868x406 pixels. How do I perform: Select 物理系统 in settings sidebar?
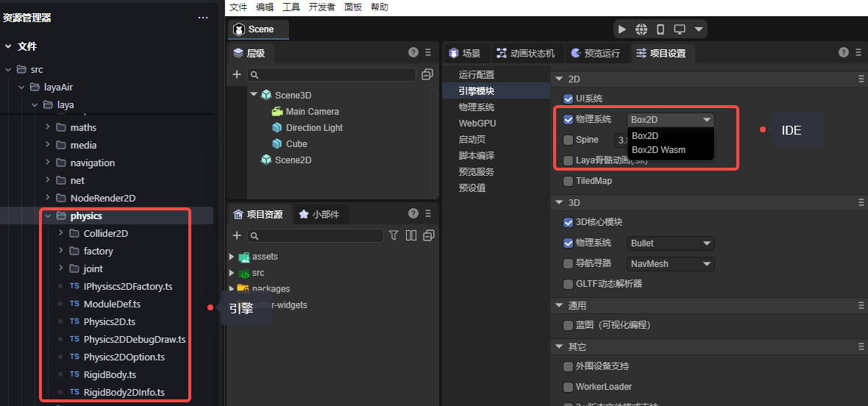click(x=477, y=107)
